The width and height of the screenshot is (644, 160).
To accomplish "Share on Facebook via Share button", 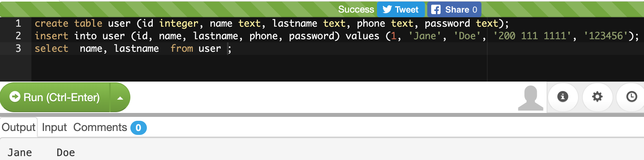I will click(454, 9).
